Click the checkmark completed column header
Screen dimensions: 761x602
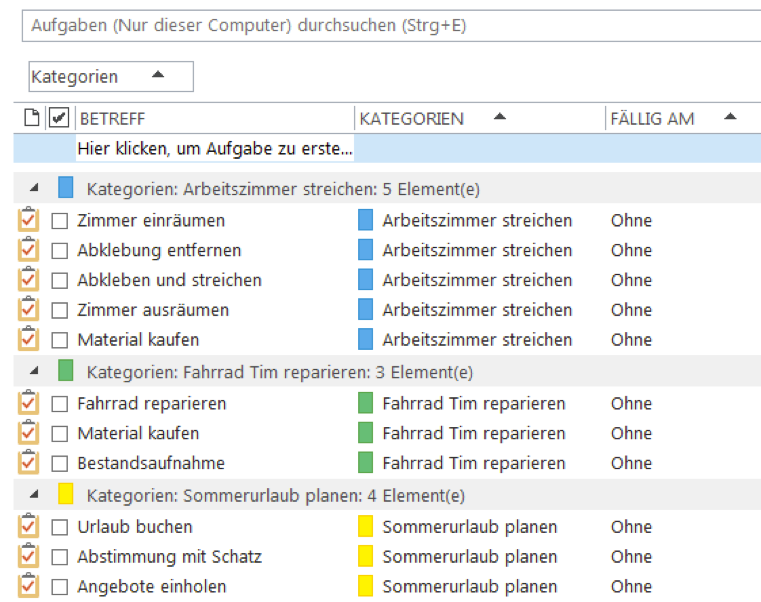tap(59, 117)
